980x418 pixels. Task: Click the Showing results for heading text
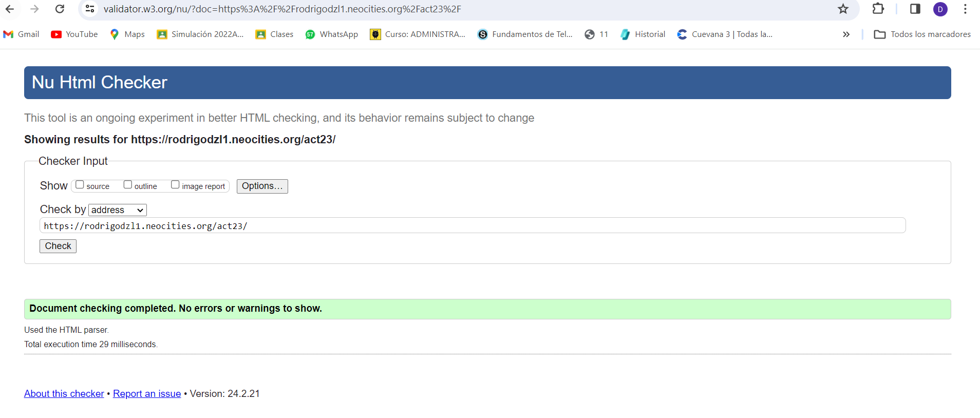pos(180,139)
